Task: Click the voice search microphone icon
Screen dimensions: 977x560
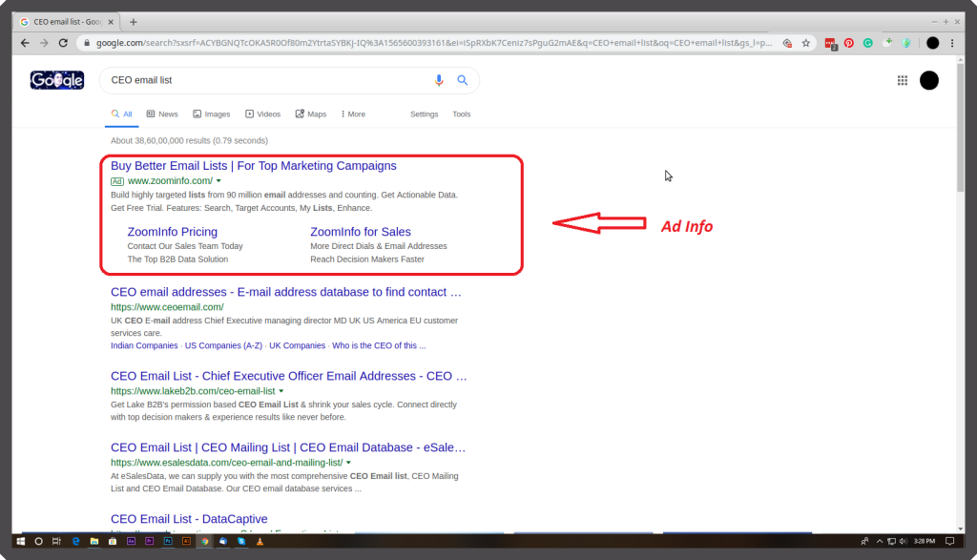Action: tap(439, 81)
